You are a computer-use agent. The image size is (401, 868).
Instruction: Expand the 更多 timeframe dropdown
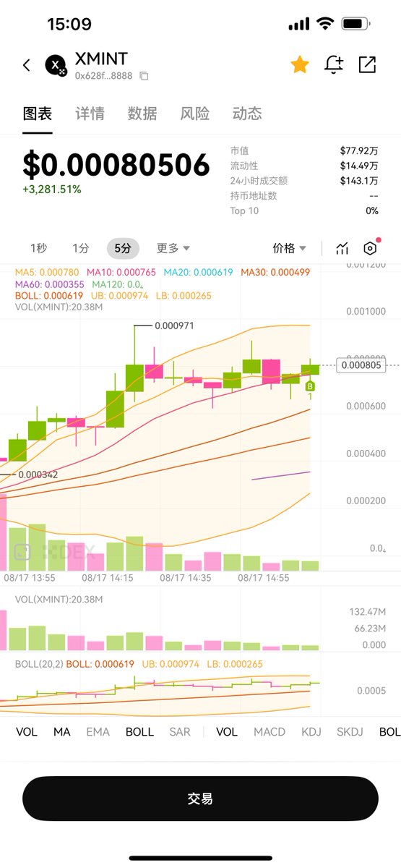coord(173,248)
